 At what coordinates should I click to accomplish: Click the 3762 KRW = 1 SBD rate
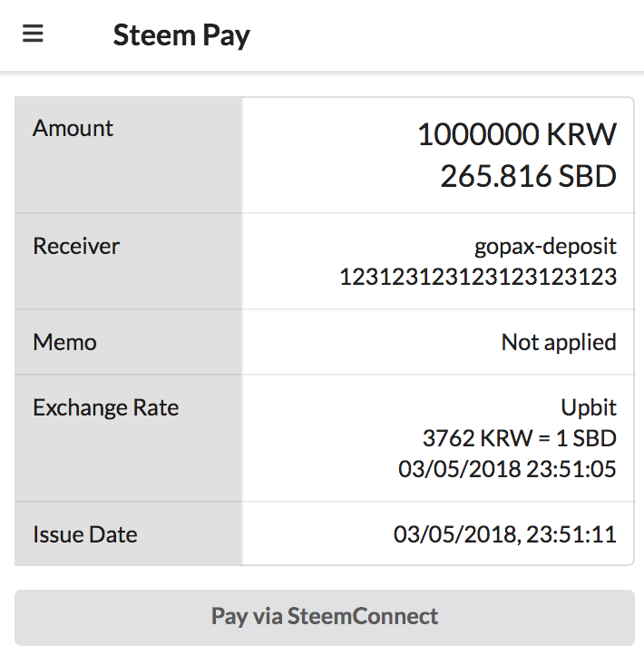click(x=520, y=438)
